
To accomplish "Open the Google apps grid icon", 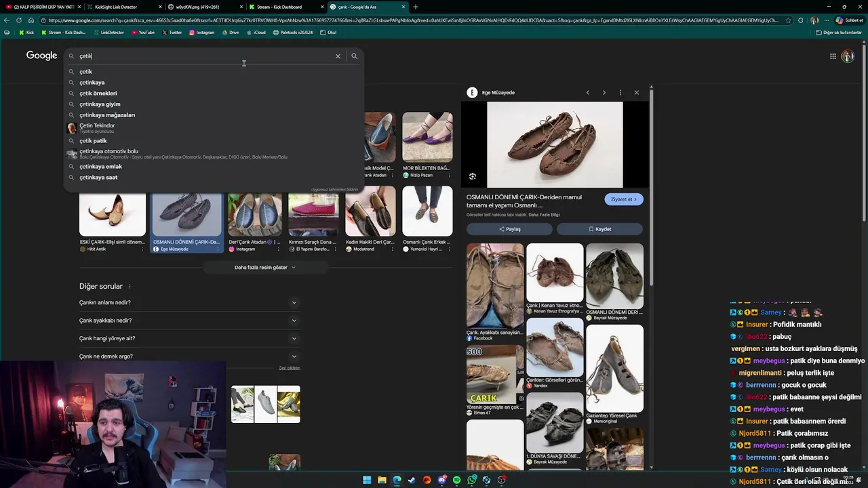I will point(833,56).
